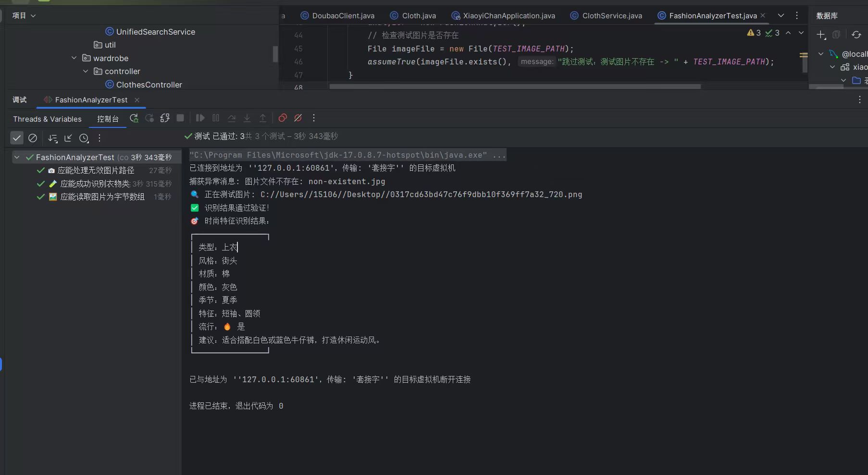Screen dimensions: 868x475
Task: View breakpoints dialog icon
Action: (283, 118)
